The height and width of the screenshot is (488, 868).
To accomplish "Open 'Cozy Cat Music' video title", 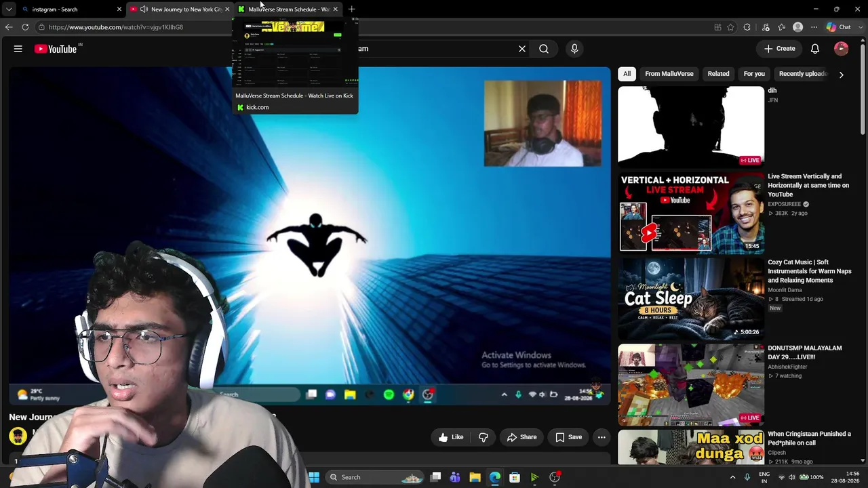I will (x=810, y=271).
